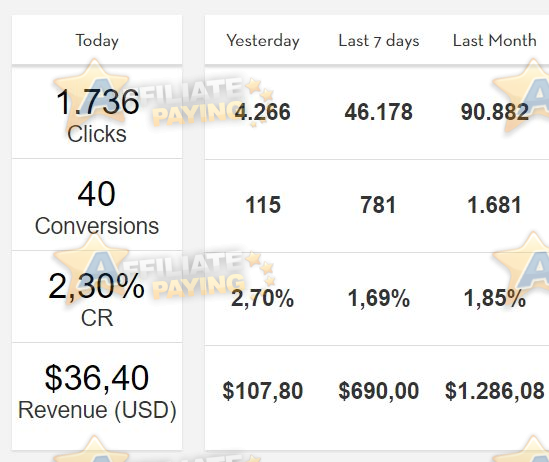
Task: Select the Yesterday column header
Action: tap(263, 41)
